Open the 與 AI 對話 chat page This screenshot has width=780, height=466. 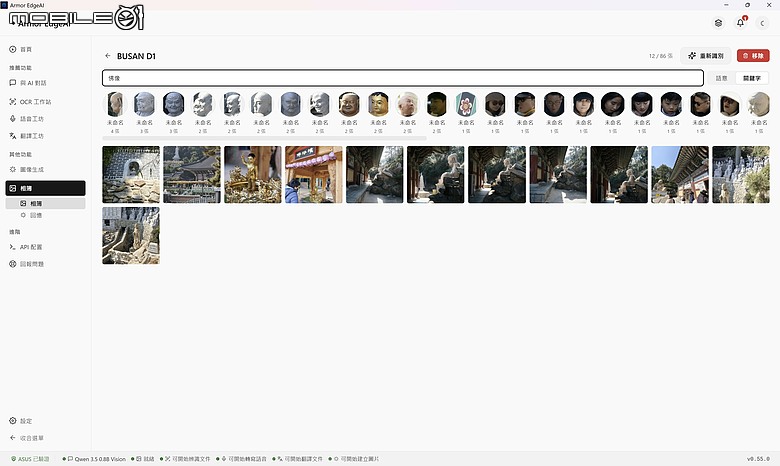(28, 83)
